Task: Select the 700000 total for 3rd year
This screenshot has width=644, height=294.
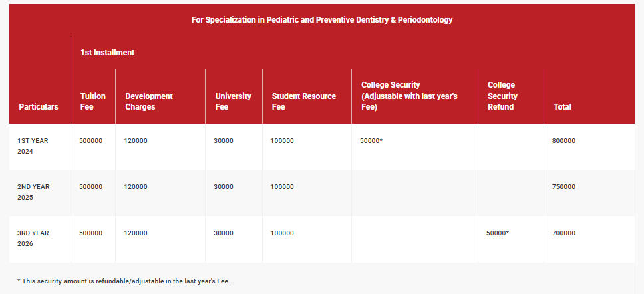Action: point(563,233)
